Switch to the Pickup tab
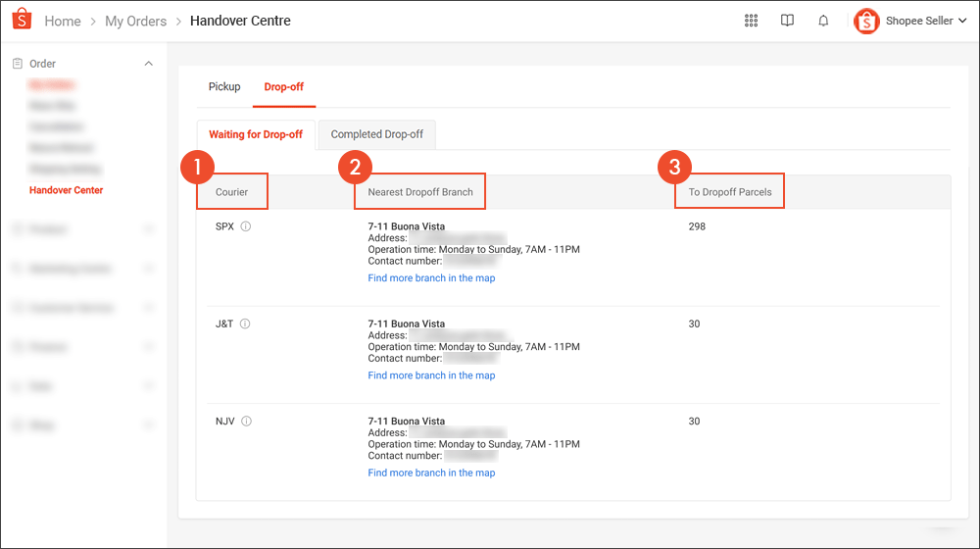Viewport: 980px width, 549px height. tap(224, 87)
